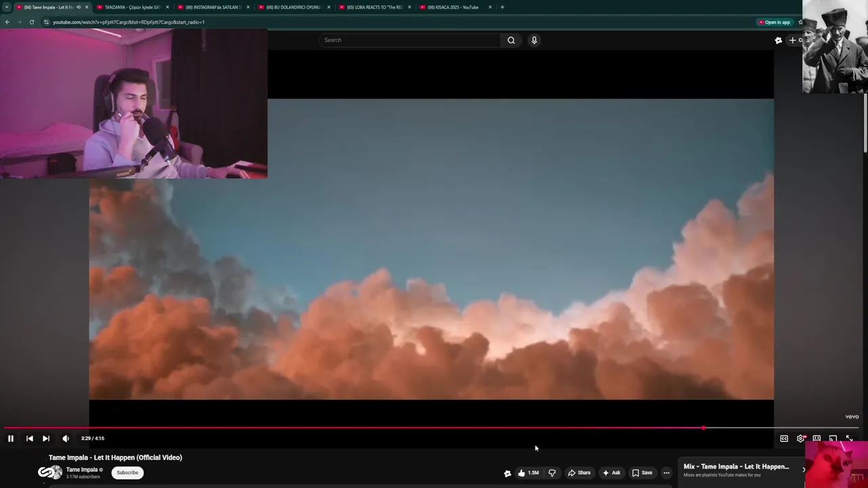Viewport: 868px width, 488px height.
Task: Pause the video with the pause button
Action: tap(10, 439)
